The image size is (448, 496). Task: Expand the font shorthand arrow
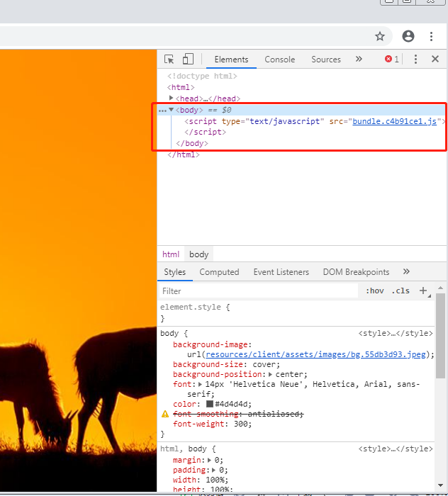(201, 384)
